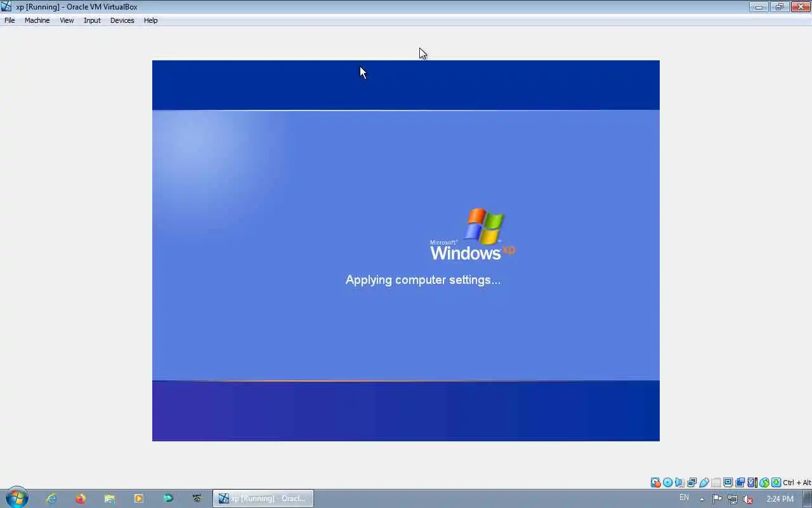Click the raccoon taskbar icon
Screen dimensions: 812x508
click(197, 498)
